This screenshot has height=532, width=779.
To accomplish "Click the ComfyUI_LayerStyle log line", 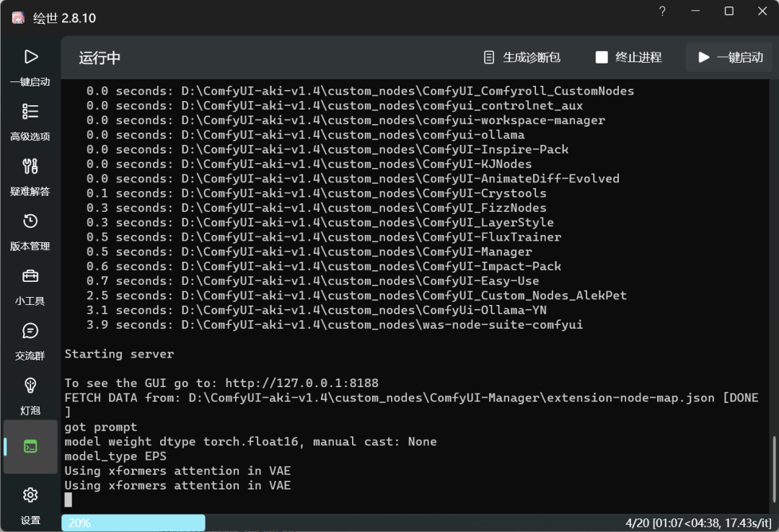I will point(320,222).
